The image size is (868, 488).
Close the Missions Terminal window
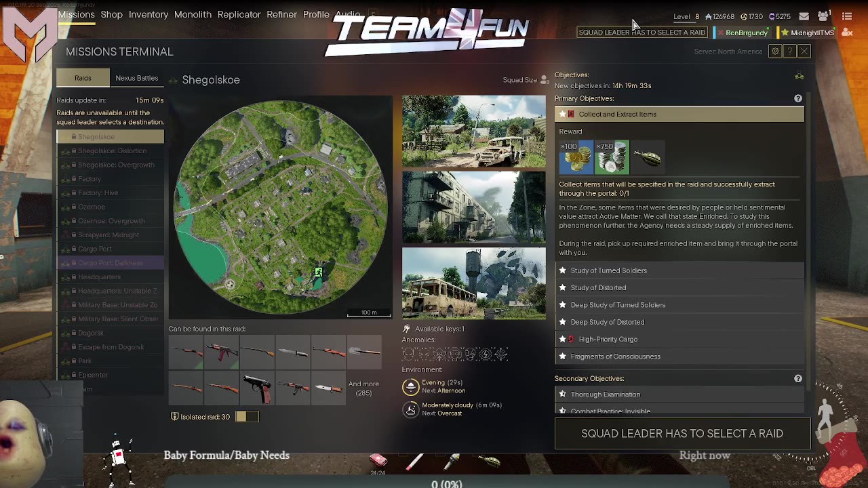coord(804,52)
